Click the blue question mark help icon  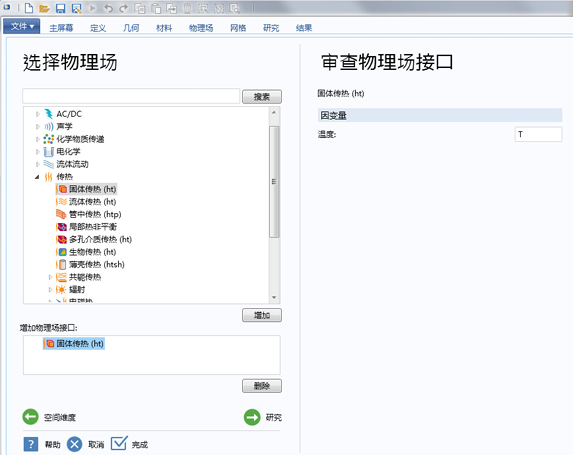pos(31,444)
